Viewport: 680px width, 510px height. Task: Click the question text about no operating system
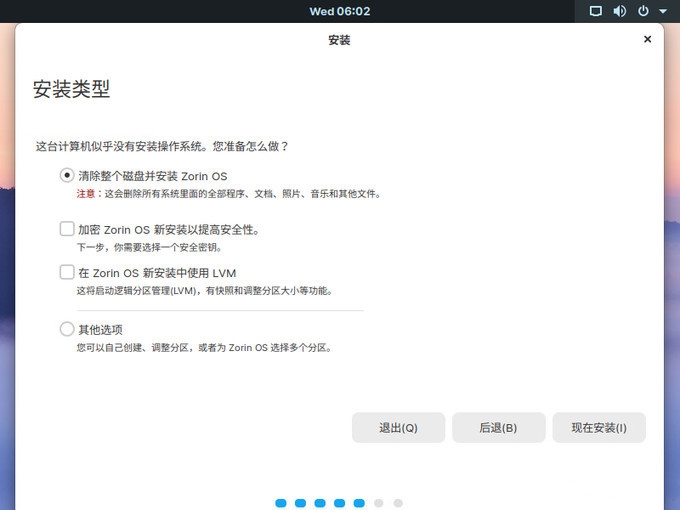tap(162, 146)
